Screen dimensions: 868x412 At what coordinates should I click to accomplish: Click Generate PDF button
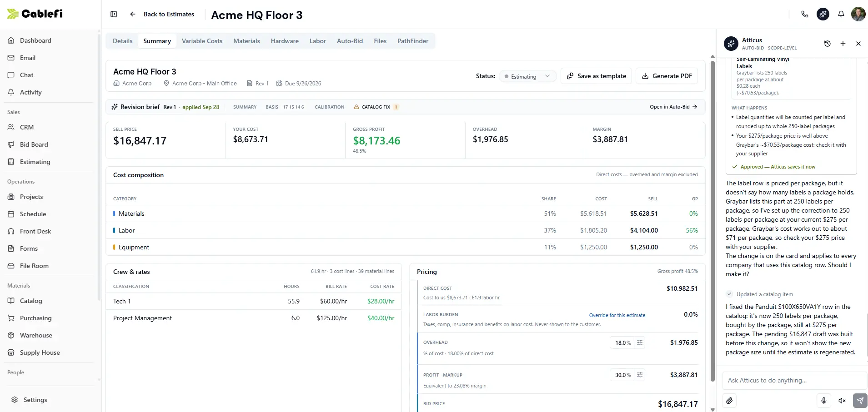pos(667,76)
